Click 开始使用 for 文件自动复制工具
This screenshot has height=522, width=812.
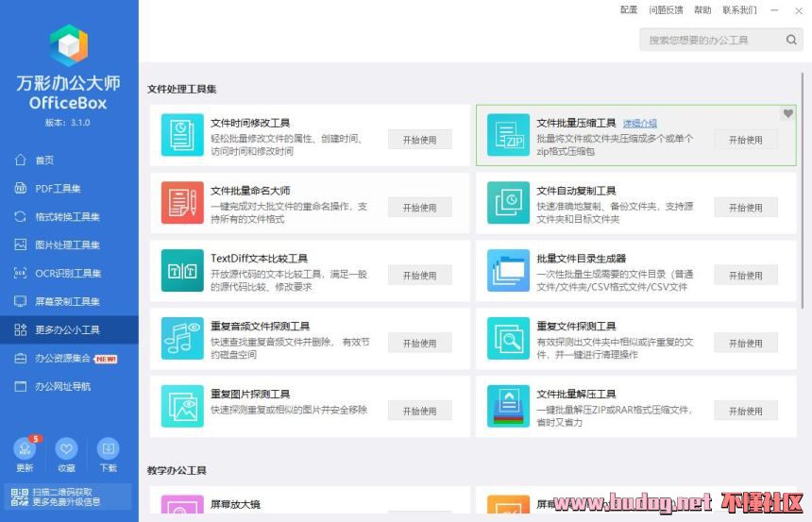pyautogui.click(x=746, y=208)
